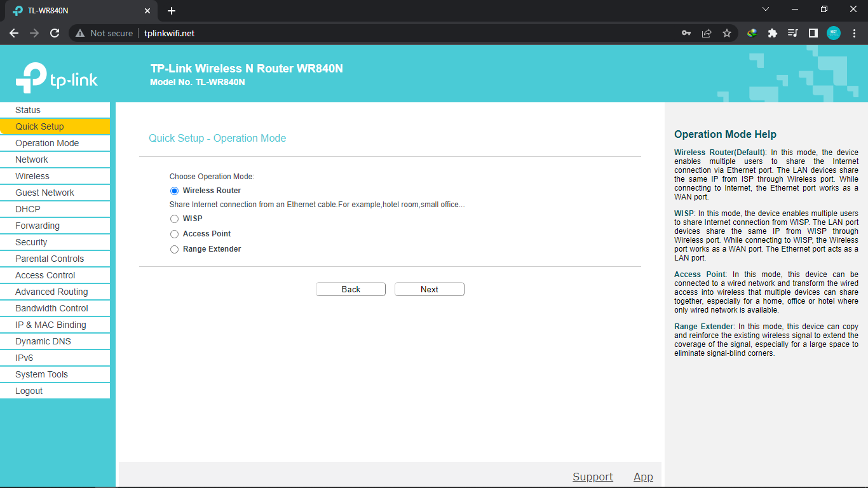The height and width of the screenshot is (488, 868).
Task: Open the Security menu
Action: 55,242
